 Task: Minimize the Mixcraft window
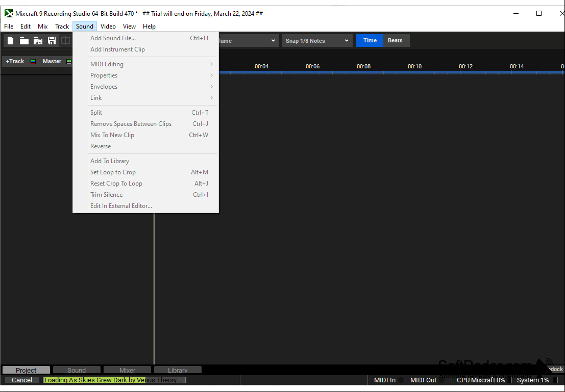pyautogui.click(x=516, y=14)
